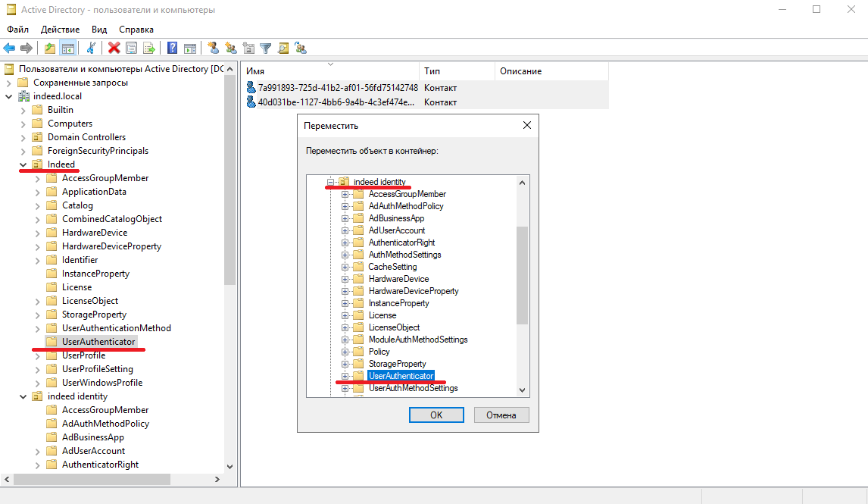Expand the Builtin container in tree
The width and height of the screenshot is (868, 504).
[23, 110]
